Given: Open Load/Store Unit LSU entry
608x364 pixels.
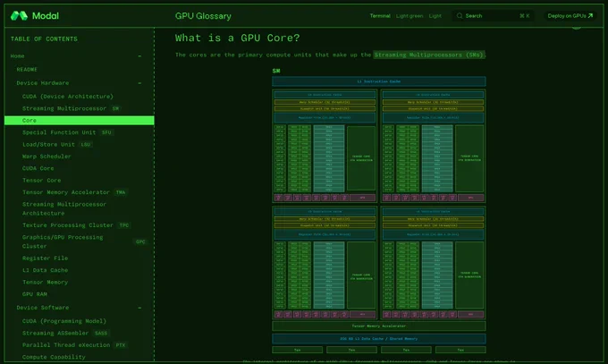Looking at the screenshot, I should click(57, 144).
